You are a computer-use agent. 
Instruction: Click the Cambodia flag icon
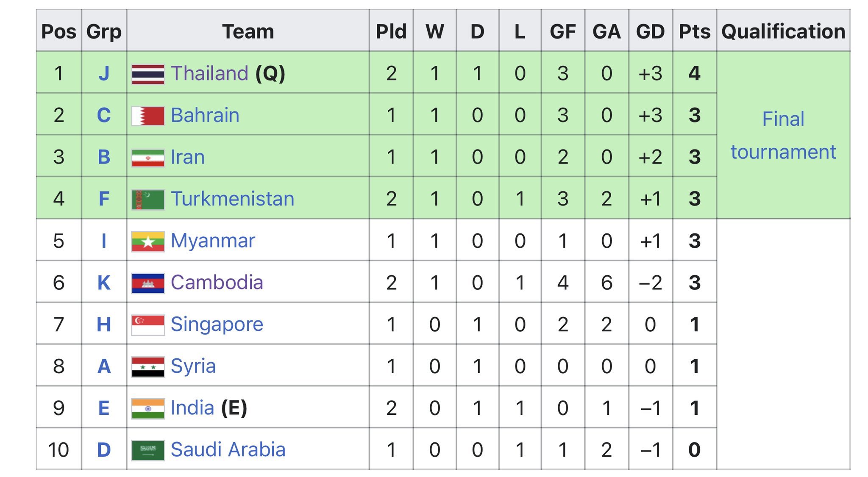pyautogui.click(x=148, y=283)
